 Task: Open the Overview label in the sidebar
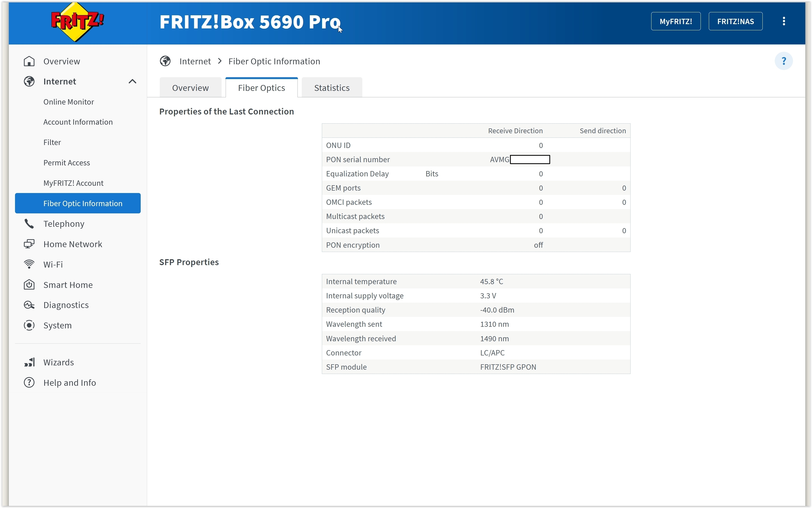(62, 61)
